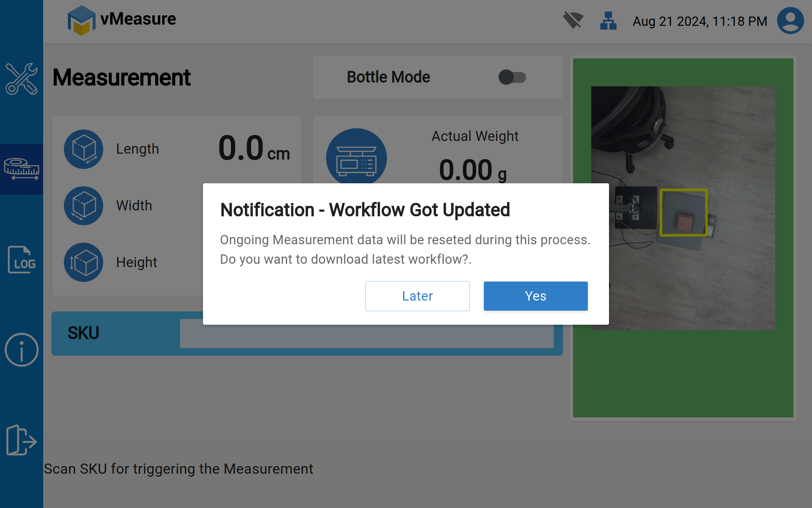Click into the SKU input field

[x=366, y=337]
